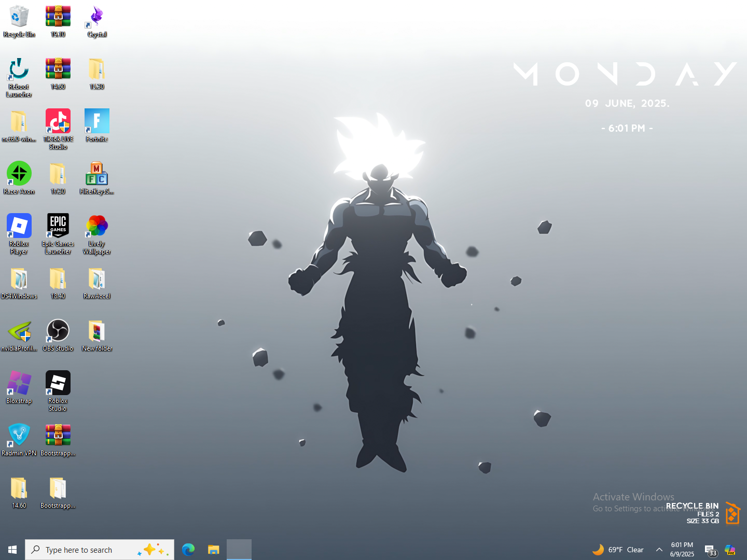
Task: Select the Bootstrapper WinRAR archive
Action: pos(58,441)
